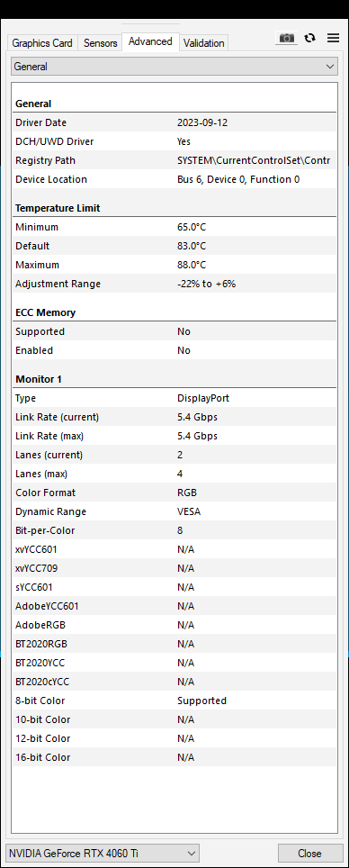Click the Monitor 1 Type DisplayPort row
Image resolution: width=349 pixels, height=868 pixels.
(174, 398)
